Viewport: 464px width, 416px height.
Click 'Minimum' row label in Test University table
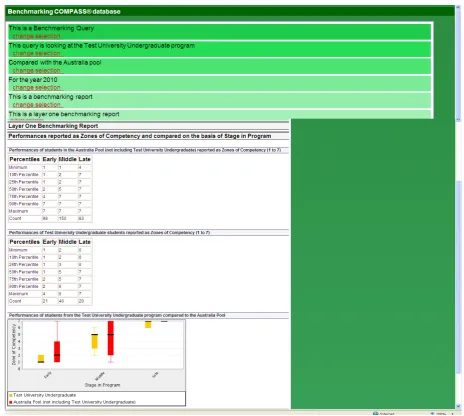pos(18,250)
